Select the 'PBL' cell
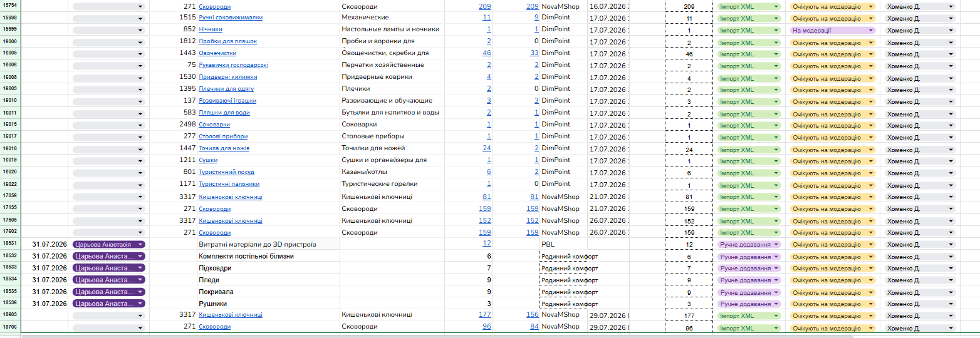 pos(563,244)
